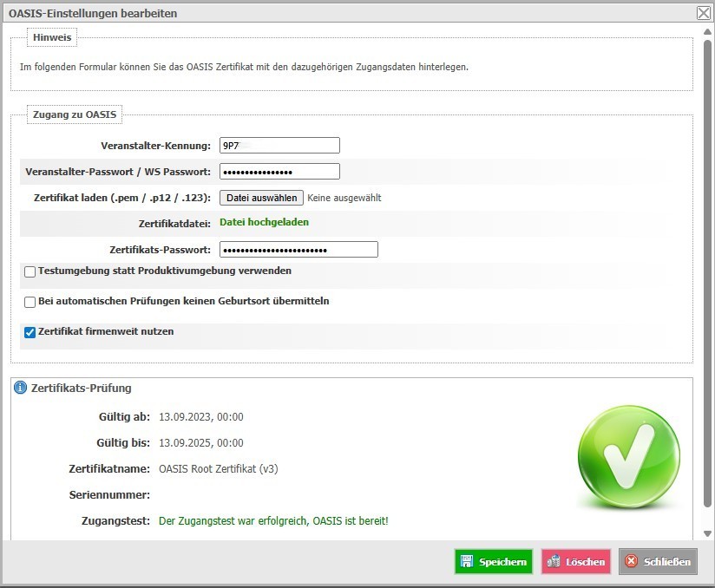715x588 pixels.
Task: Click the Löschen button
Action: (576, 562)
